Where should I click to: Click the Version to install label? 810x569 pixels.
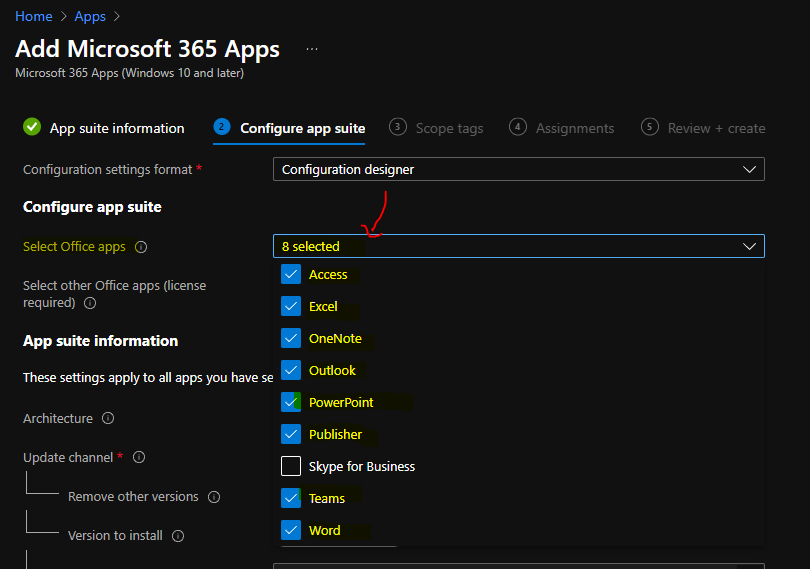click(x=115, y=536)
